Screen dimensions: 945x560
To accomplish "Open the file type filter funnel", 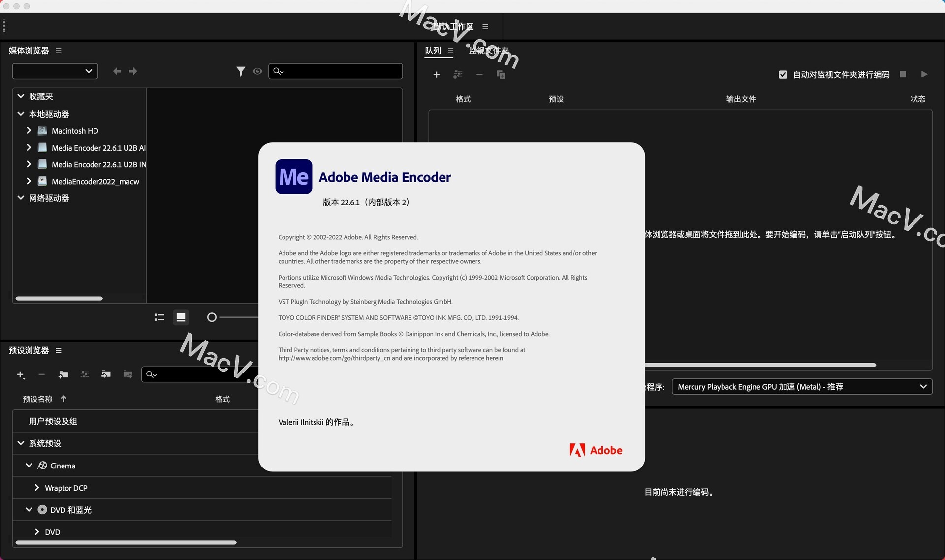I will tap(241, 71).
